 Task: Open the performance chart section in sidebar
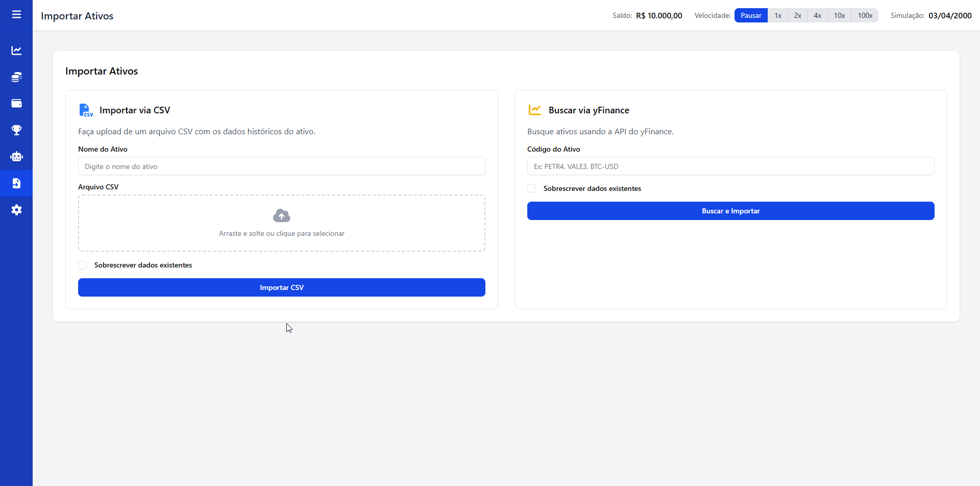16,50
